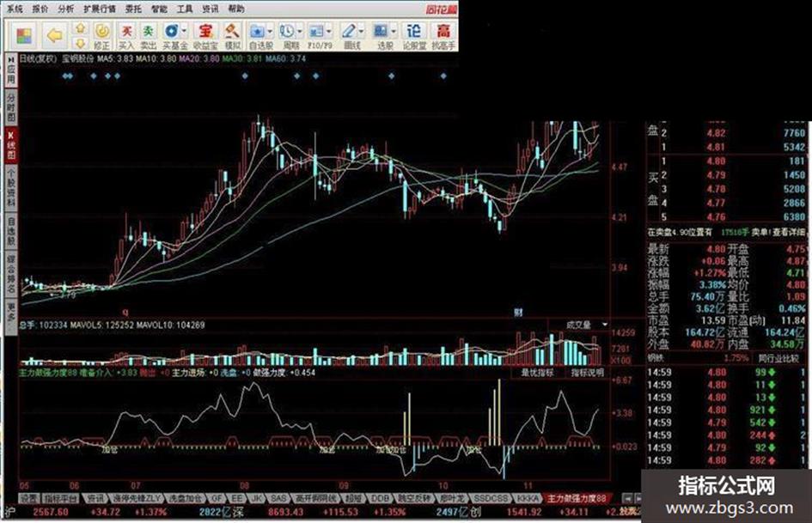Expand the 自选股 dropdown arrow
Viewport: 812px width, 523px height.
pyautogui.click(x=269, y=32)
